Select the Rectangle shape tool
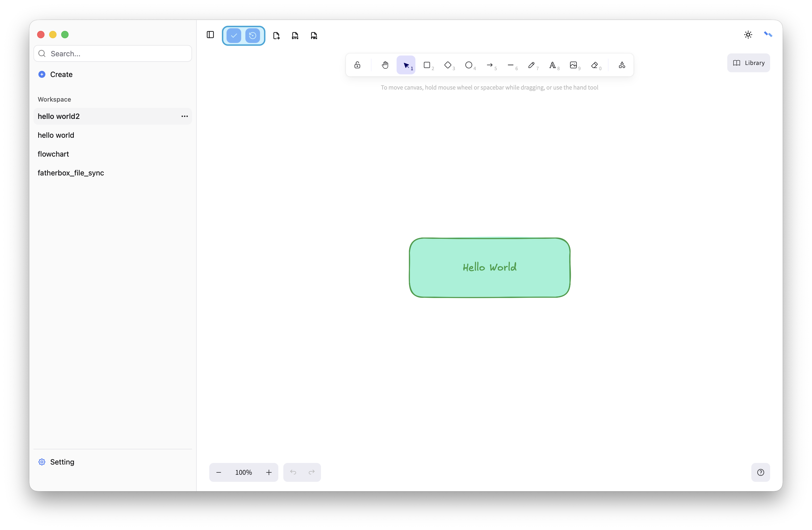 (427, 65)
